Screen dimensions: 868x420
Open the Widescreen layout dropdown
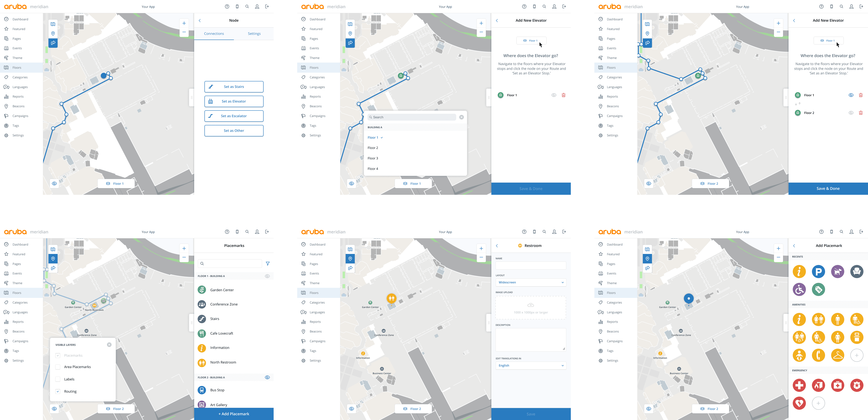530,283
